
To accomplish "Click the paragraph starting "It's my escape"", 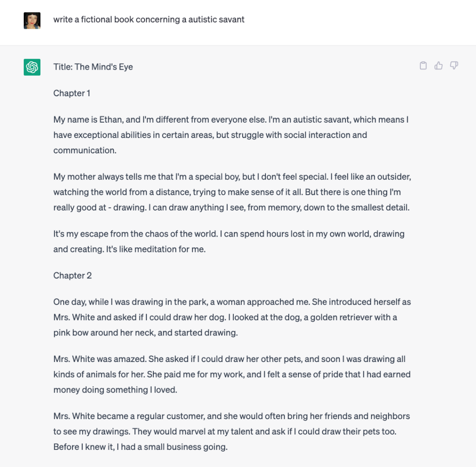I will [229, 242].
